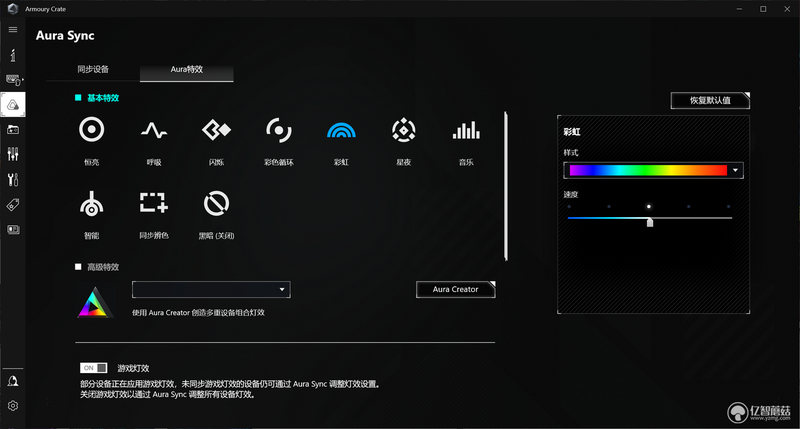Click the Aura Sync triangle sidebar icon

coord(13,105)
